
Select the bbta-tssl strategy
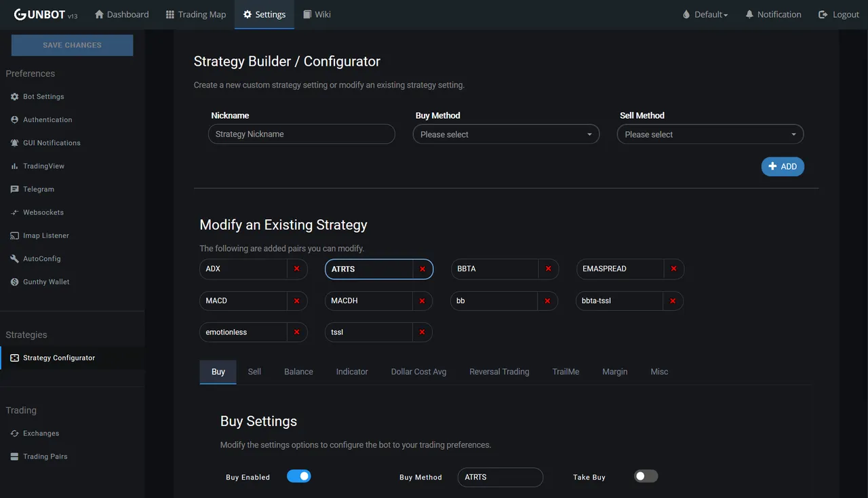point(620,301)
